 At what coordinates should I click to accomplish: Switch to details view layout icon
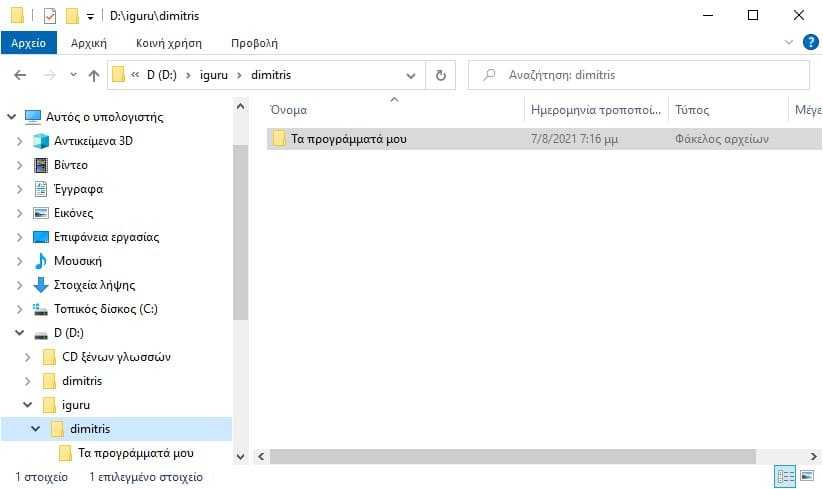[785, 476]
